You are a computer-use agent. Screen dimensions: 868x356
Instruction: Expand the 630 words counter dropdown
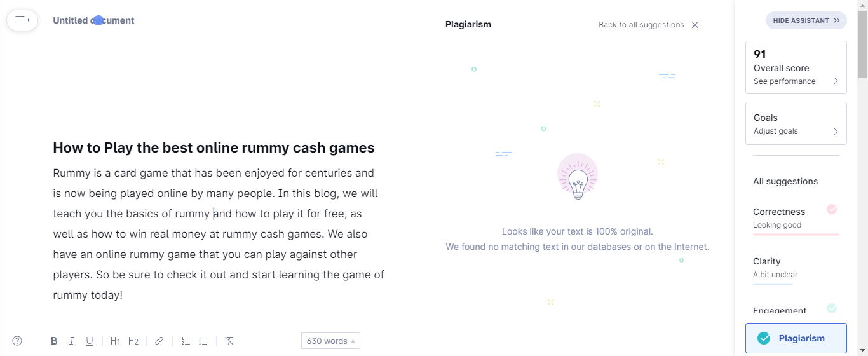tap(330, 341)
